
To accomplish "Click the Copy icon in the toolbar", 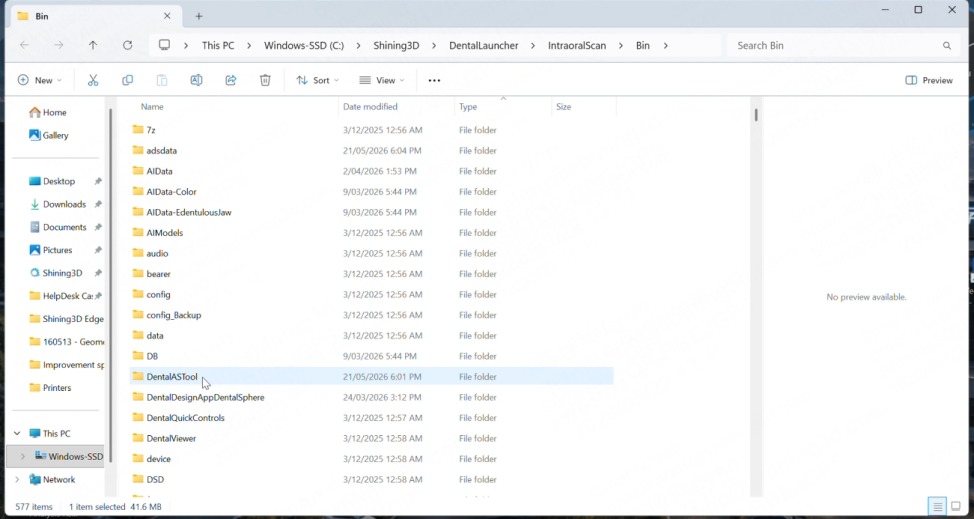I will pos(127,80).
